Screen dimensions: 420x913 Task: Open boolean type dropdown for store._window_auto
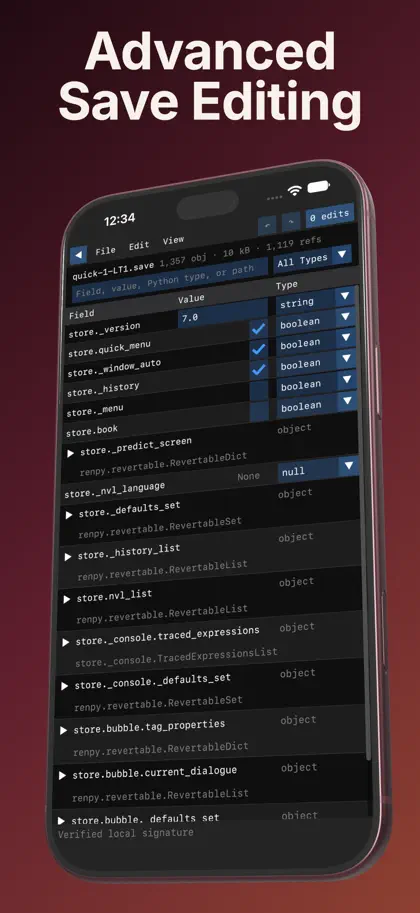[x=315, y=341]
